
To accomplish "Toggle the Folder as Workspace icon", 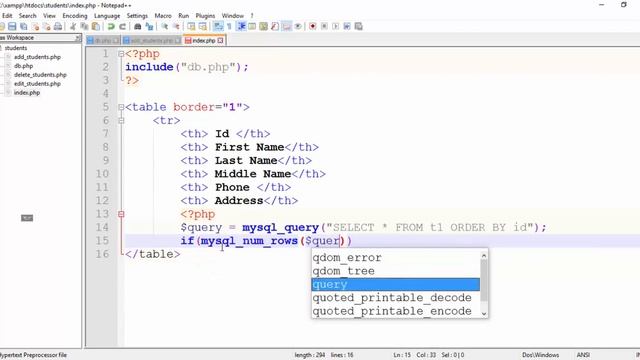I will pos(287,27).
